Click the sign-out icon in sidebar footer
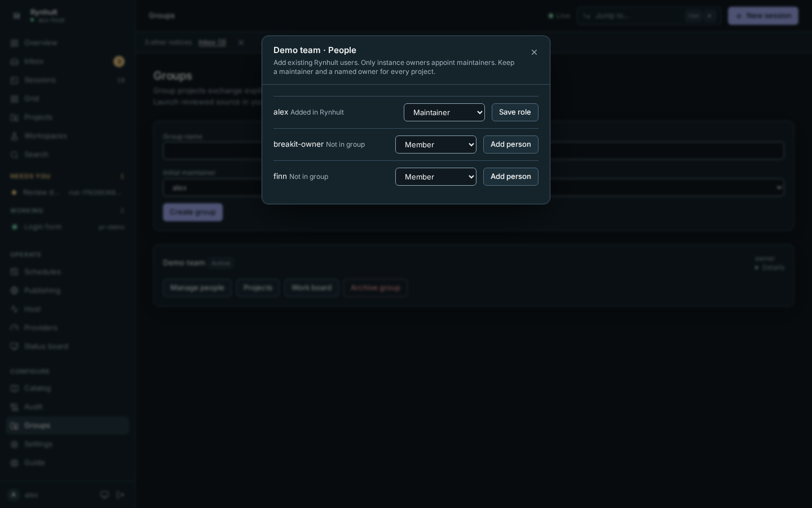Viewport: 812px width, 508px height. [x=120, y=495]
